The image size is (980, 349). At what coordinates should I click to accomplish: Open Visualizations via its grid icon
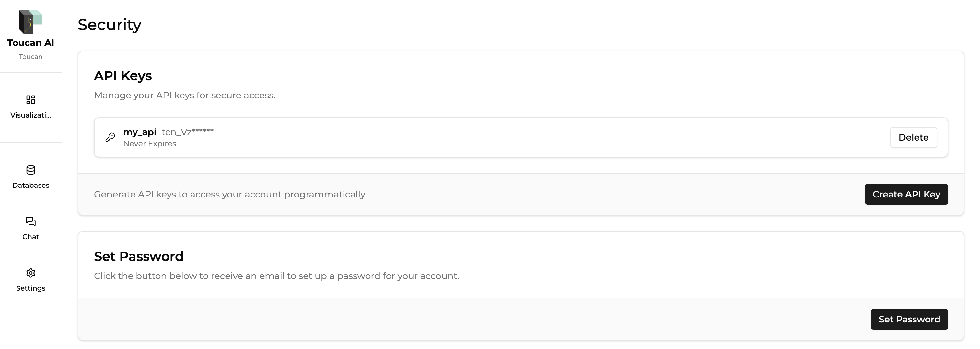[x=30, y=100]
